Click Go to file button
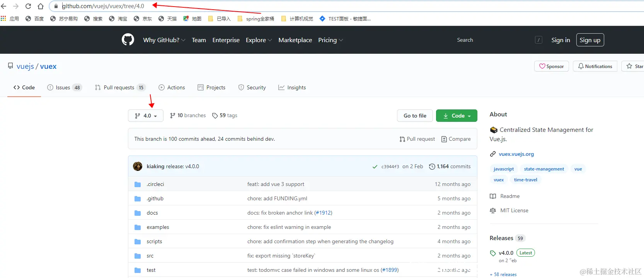Image resolution: width=644 pixels, height=278 pixels. (415, 116)
